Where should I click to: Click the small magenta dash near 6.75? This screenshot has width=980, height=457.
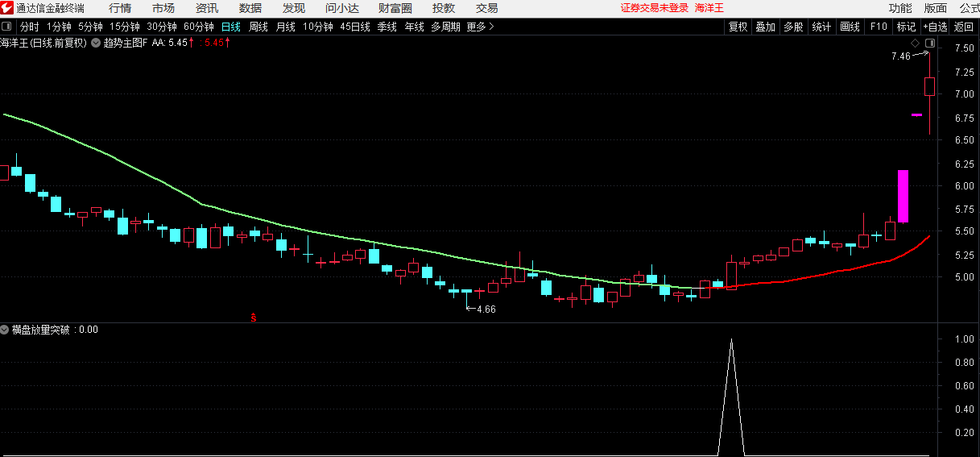(x=916, y=115)
